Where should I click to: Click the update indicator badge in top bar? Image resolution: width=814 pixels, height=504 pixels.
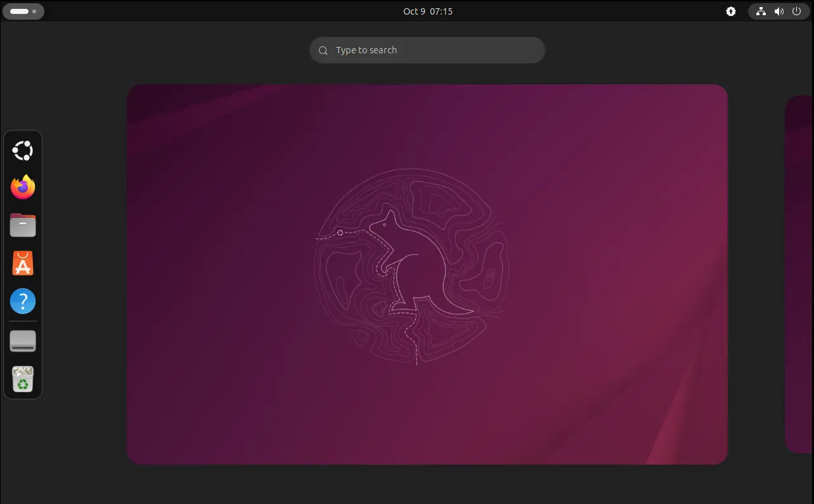pos(731,11)
